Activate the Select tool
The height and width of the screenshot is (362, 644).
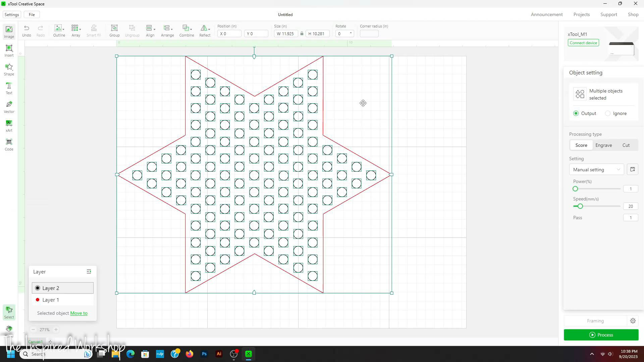click(x=9, y=312)
